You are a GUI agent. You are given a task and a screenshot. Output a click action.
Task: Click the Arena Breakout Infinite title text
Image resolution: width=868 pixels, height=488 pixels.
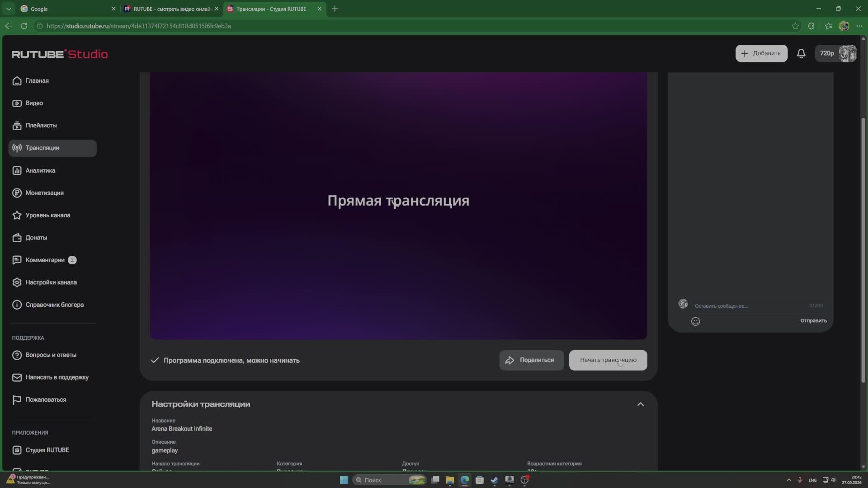point(182,429)
